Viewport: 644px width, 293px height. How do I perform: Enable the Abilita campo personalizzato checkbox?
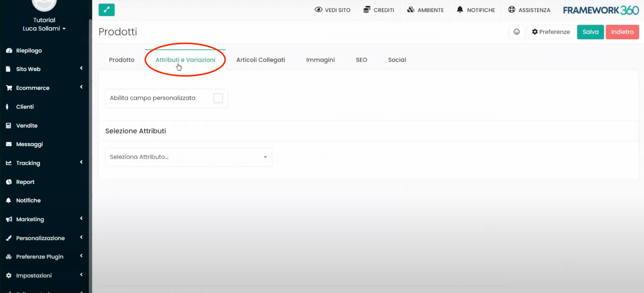218,98
